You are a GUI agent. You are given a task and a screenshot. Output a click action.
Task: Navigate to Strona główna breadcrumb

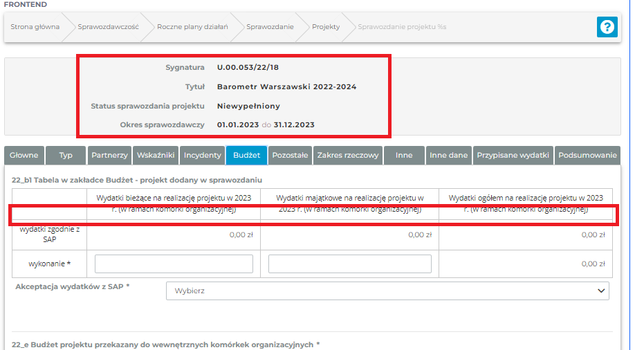tap(35, 27)
